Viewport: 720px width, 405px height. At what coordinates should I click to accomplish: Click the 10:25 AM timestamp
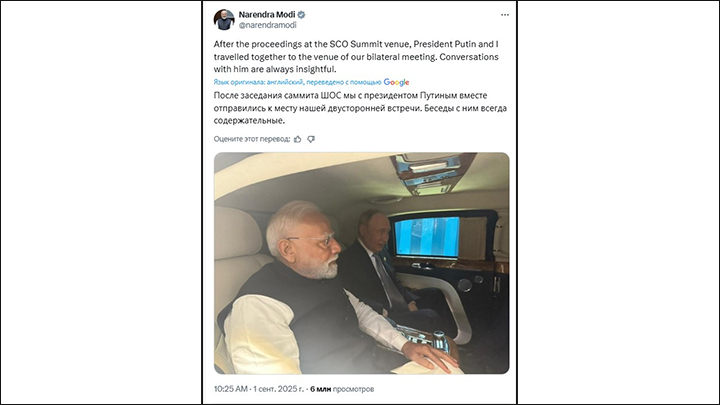pyautogui.click(x=231, y=389)
